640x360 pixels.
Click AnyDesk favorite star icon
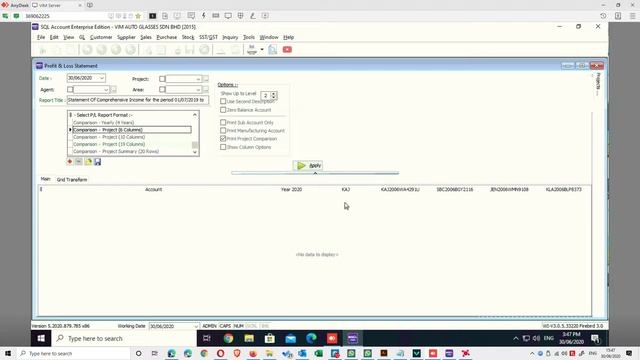(138, 16)
